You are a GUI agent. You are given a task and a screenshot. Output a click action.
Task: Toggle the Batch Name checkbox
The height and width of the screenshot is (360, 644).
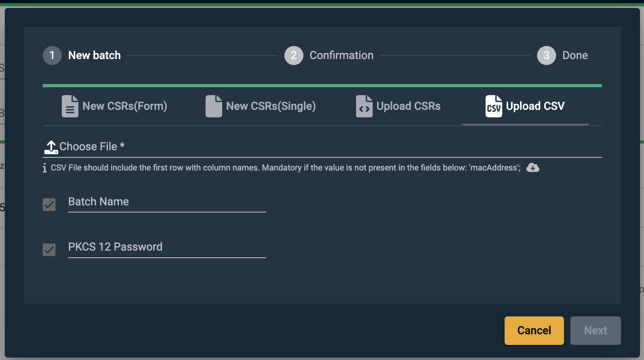49,205
